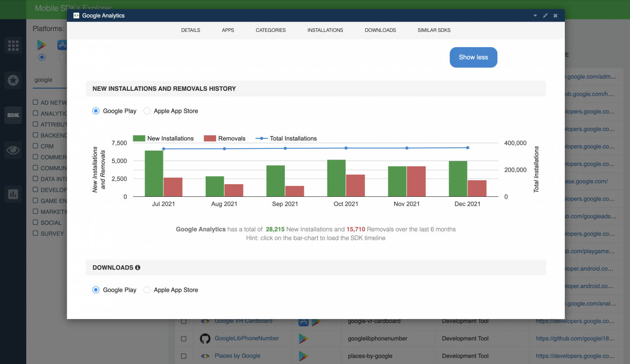Switch to the DETAILS tab
The image size is (630, 364).
coord(191,30)
